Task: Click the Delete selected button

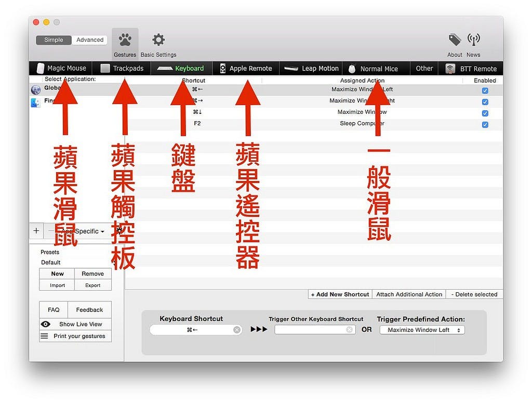Action: pyautogui.click(x=474, y=294)
